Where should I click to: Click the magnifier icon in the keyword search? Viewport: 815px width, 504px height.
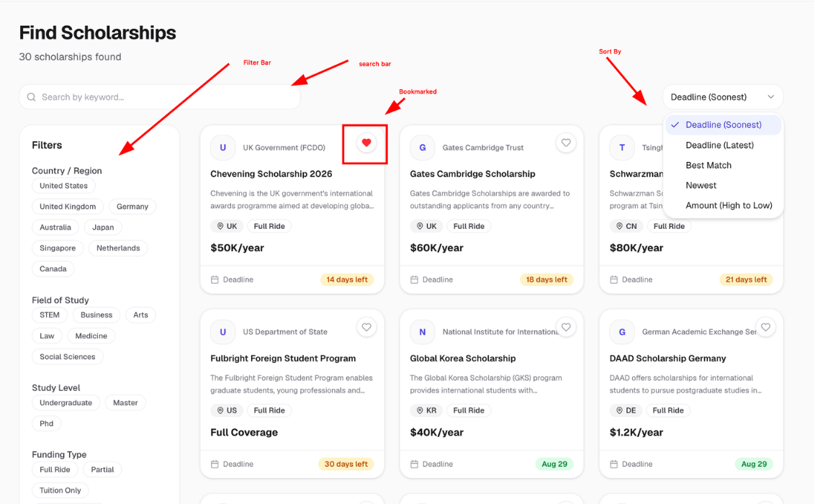31,97
